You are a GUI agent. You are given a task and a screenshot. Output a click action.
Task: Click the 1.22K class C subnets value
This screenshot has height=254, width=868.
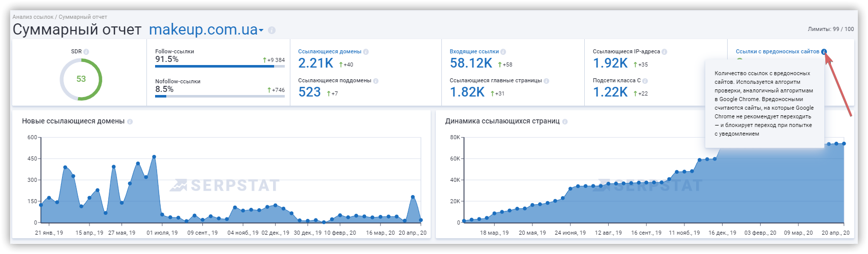pos(610,92)
